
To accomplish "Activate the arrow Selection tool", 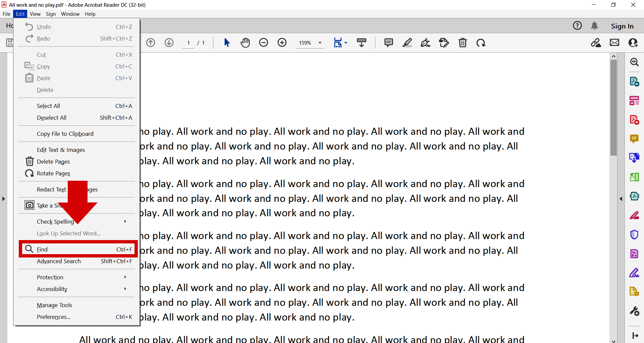I will click(x=227, y=43).
